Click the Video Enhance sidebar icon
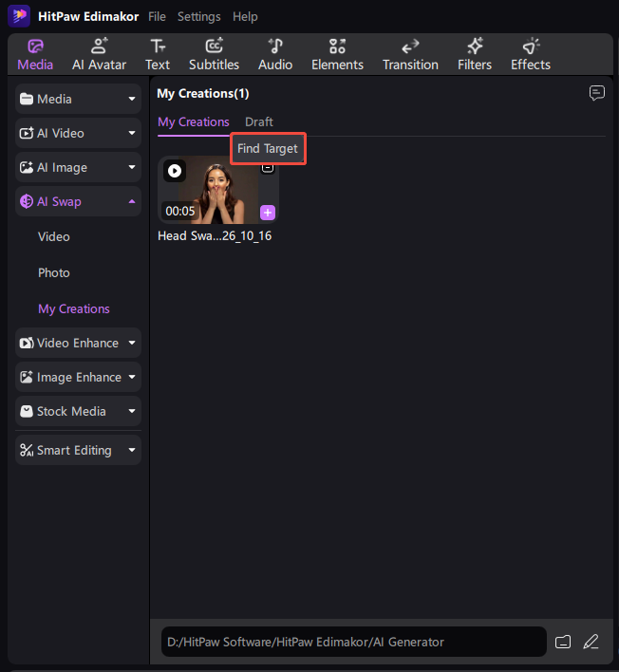 click(x=27, y=343)
